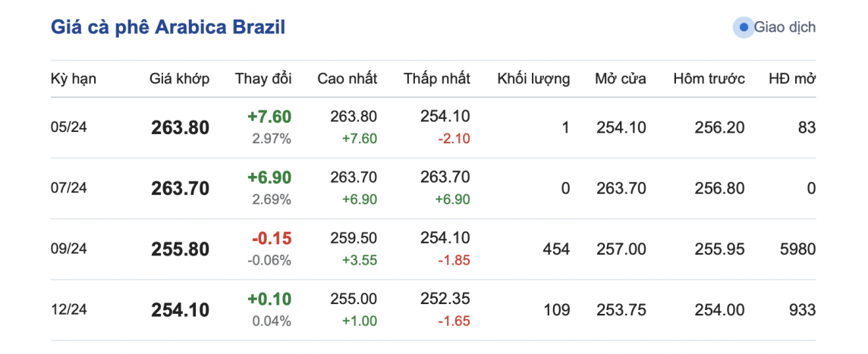Click the Cao nhất column header
This screenshot has width=868, height=354.
[x=347, y=79]
